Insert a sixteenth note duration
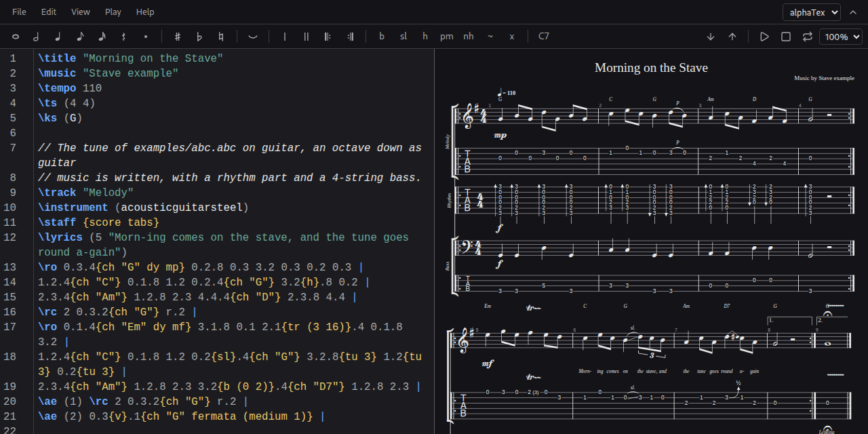 point(102,37)
